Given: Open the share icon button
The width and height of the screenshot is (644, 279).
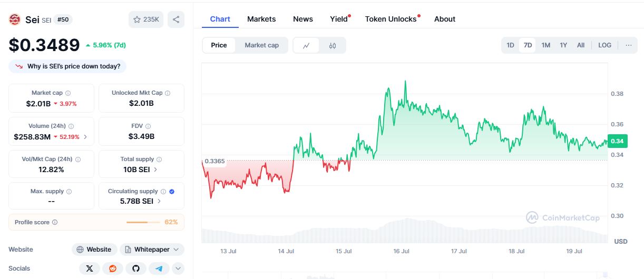Looking at the screenshot, I should click(176, 19).
